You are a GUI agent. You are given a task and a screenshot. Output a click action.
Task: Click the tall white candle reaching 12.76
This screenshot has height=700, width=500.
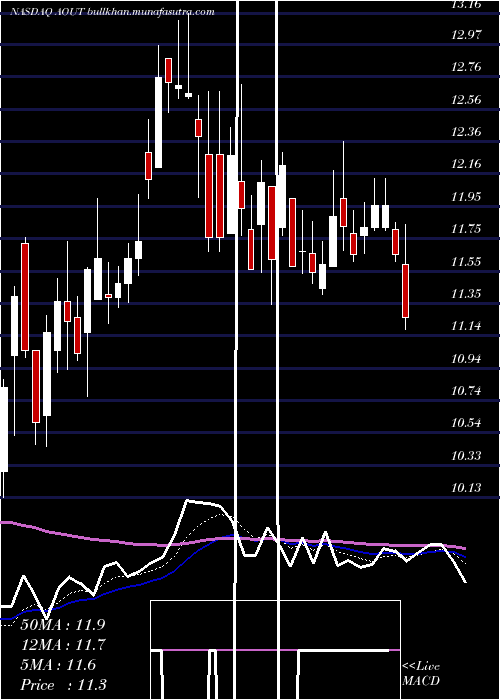[x=158, y=122]
